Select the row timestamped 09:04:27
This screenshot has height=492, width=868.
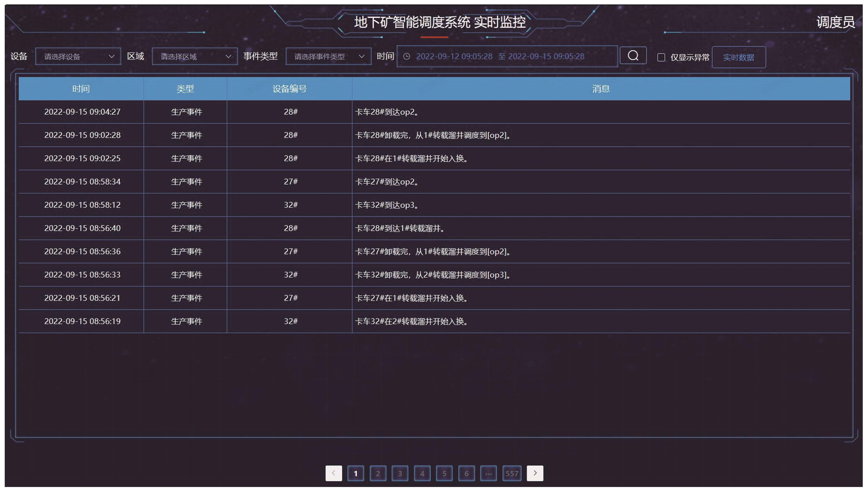tap(82, 112)
